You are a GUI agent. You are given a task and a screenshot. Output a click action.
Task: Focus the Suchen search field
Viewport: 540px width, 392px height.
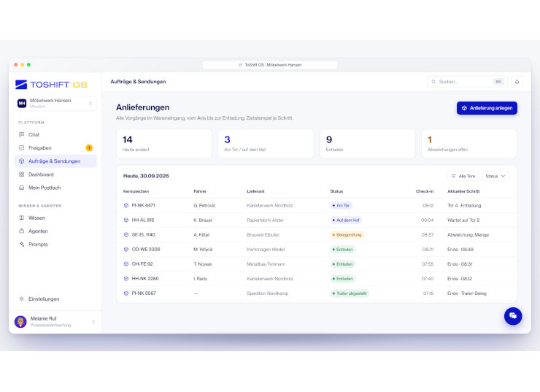point(466,82)
